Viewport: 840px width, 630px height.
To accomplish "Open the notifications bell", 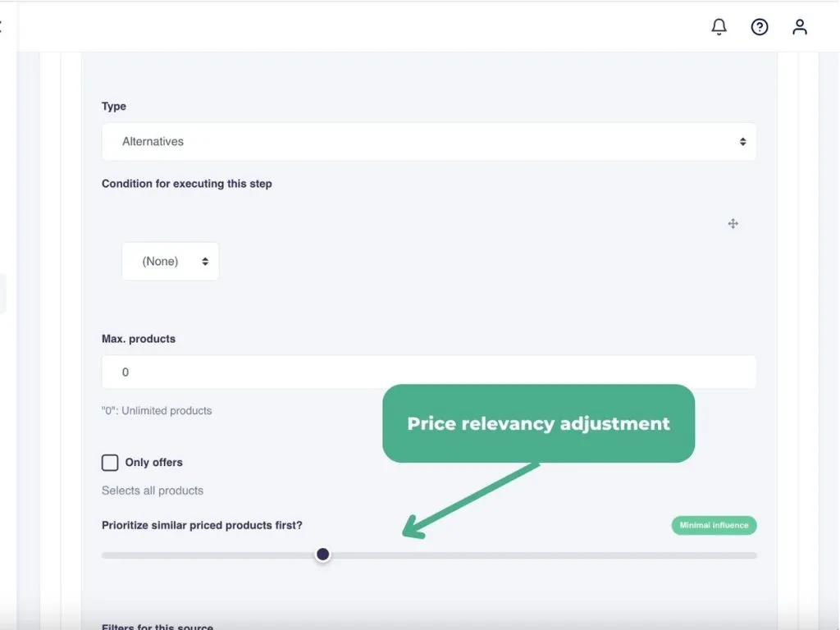I will pyautogui.click(x=719, y=27).
